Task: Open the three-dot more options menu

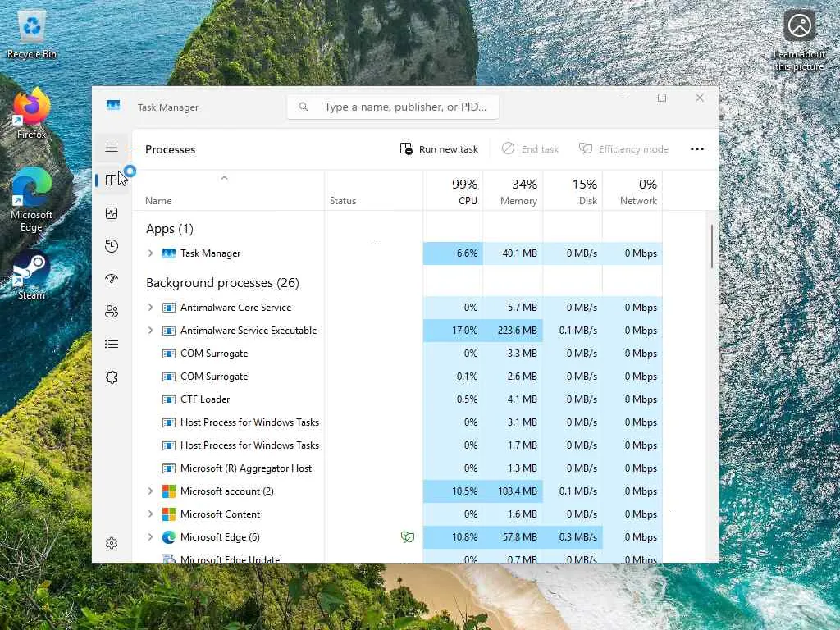Action: coord(697,149)
